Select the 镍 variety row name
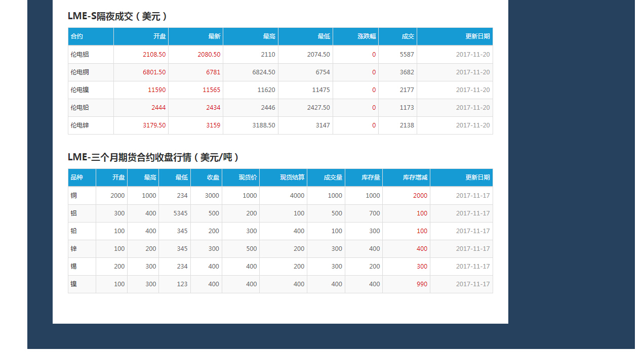 (74, 284)
